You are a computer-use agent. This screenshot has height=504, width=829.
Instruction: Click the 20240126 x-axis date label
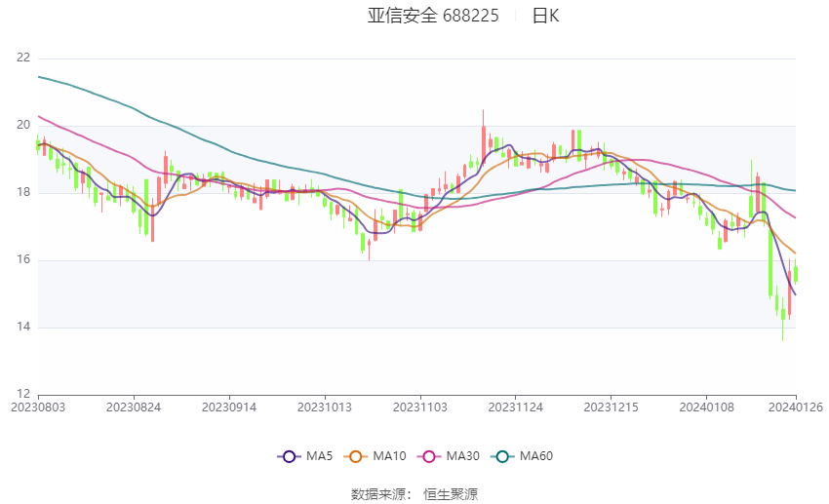tap(796, 407)
